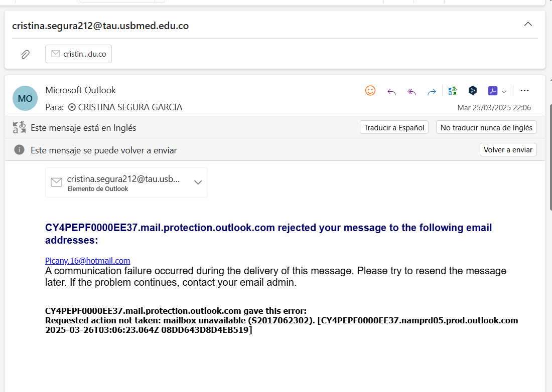Click the MO sender avatar
The height and width of the screenshot is (392, 552).
[25, 98]
